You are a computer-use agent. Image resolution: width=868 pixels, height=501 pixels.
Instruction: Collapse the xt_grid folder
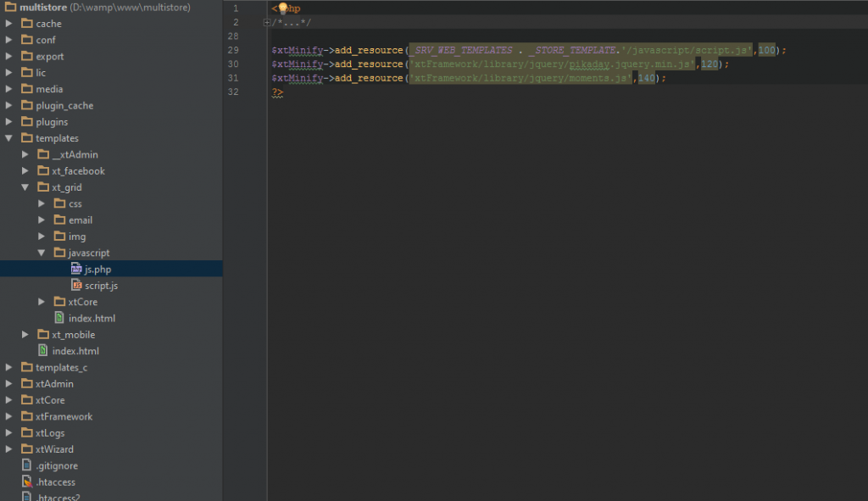tap(24, 186)
